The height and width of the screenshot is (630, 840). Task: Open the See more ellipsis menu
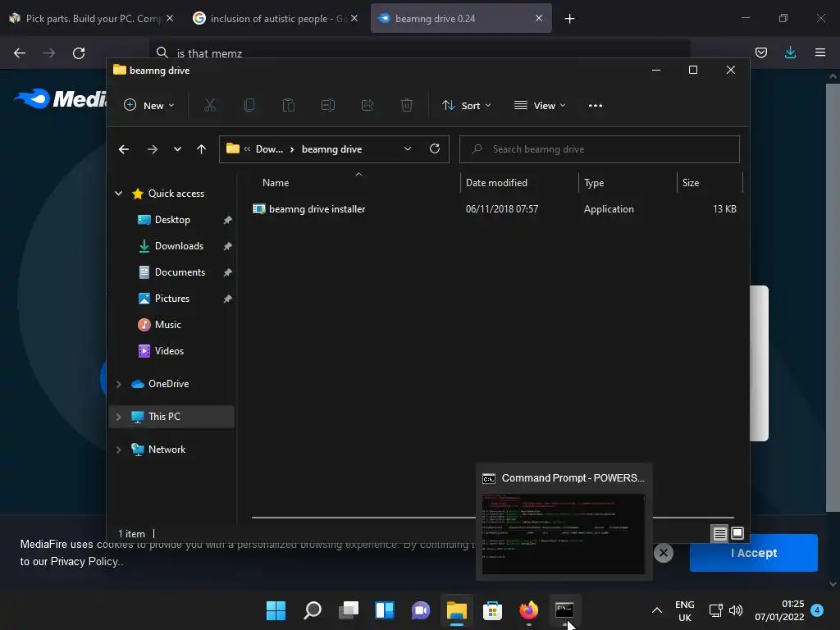[596, 106]
